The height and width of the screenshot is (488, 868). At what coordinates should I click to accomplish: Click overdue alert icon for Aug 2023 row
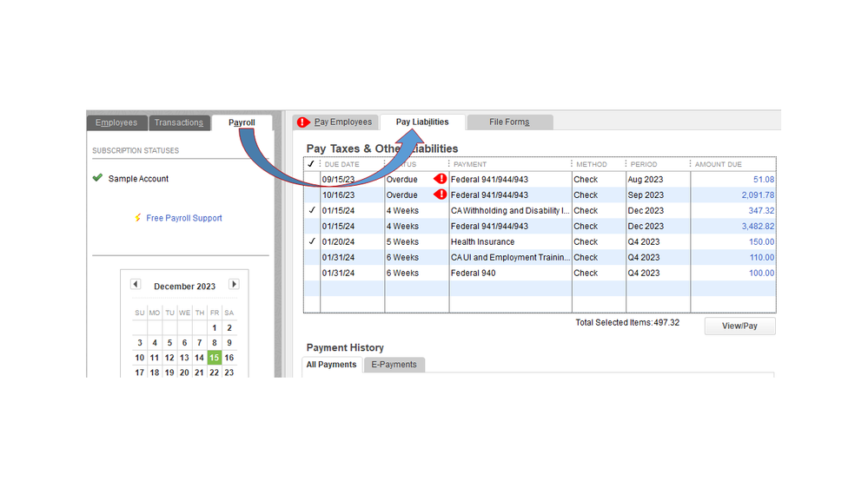point(441,179)
